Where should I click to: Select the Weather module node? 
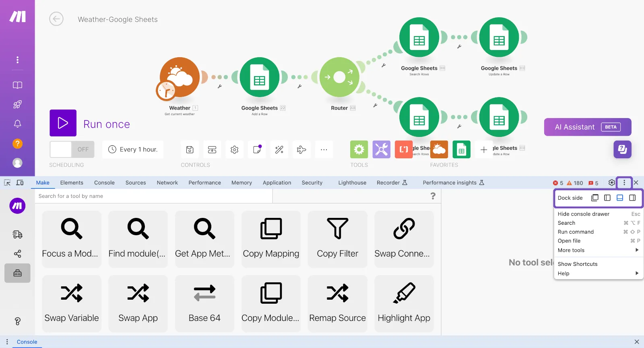point(180,77)
